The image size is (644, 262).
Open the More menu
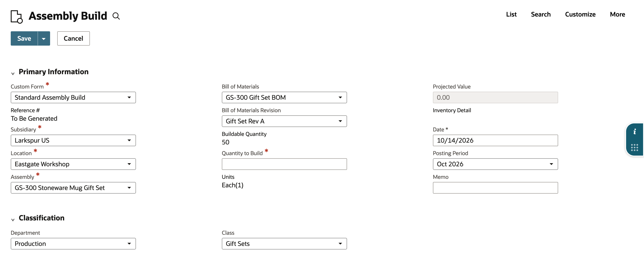click(x=617, y=15)
